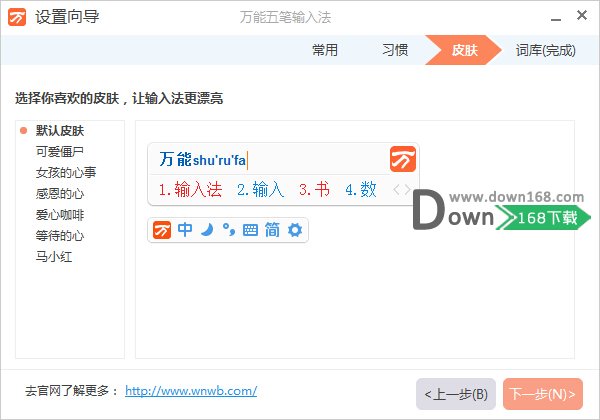
Task: Go to the 词库(完成) step tab
Action: [x=546, y=50]
